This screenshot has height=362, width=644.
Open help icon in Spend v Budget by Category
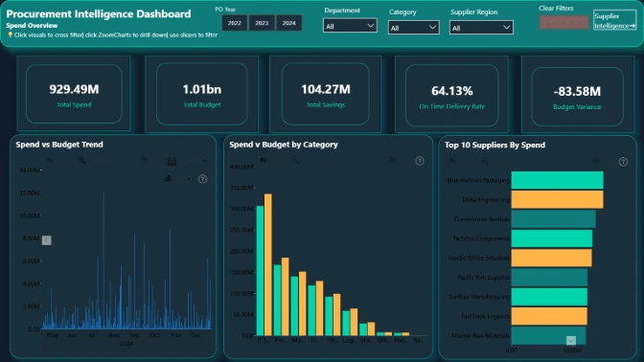pos(420,161)
